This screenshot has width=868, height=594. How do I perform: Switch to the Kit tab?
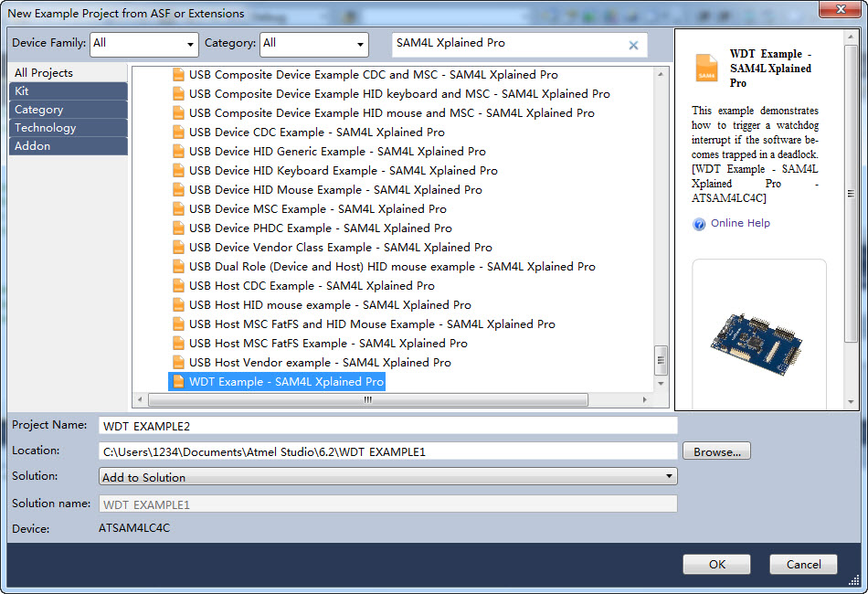click(x=69, y=91)
